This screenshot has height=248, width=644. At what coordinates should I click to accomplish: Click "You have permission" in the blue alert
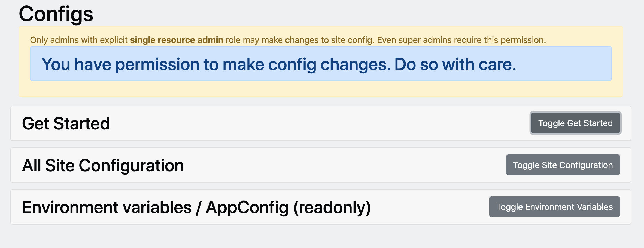[120, 64]
